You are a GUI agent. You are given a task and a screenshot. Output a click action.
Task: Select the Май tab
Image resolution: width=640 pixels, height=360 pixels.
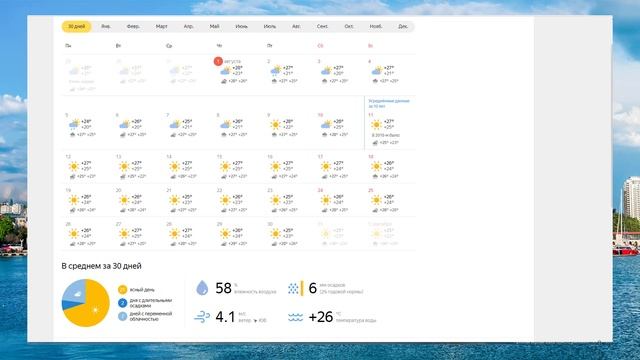coord(214,27)
